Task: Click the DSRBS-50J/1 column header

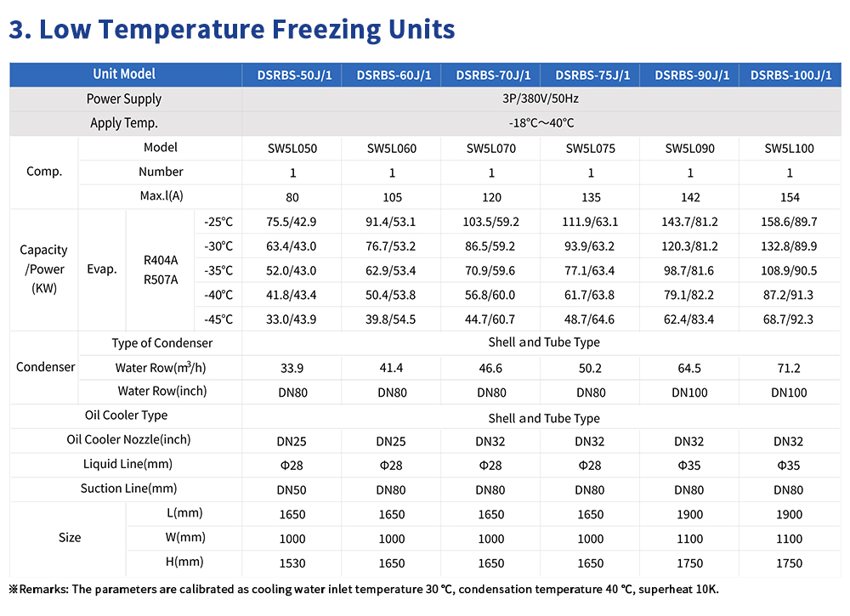Action: click(294, 75)
